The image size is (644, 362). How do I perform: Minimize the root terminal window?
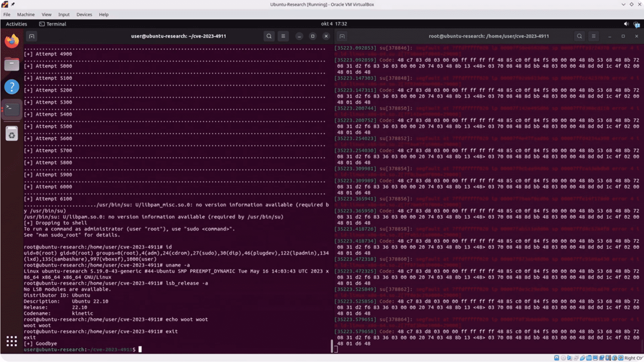point(610,36)
